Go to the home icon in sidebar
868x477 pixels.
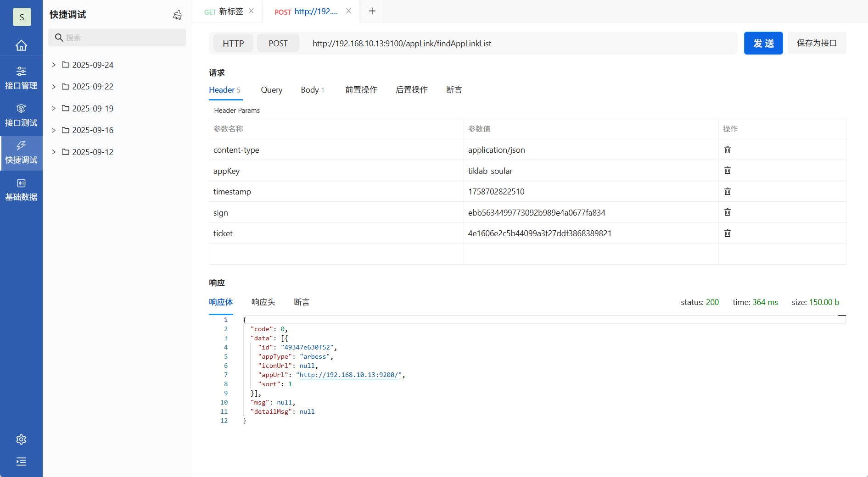pos(21,45)
